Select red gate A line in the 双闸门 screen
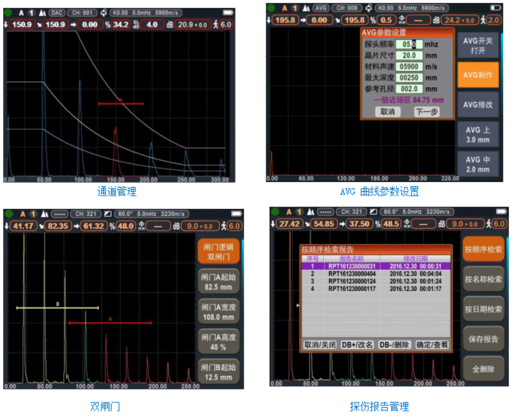Image resolution: width=520 pixels, height=420 pixels. point(110,323)
